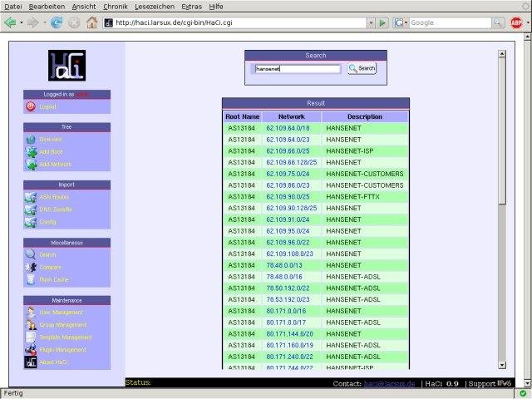Open the DNS Zonefile import icon
Image resolution: width=532 pixels, height=399 pixels.
pyautogui.click(x=31, y=209)
